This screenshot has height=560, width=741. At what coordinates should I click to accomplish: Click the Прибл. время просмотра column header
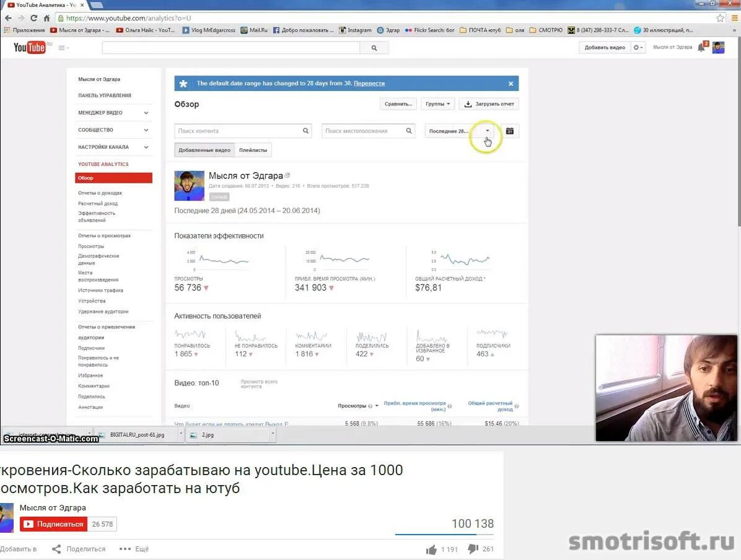(x=414, y=406)
